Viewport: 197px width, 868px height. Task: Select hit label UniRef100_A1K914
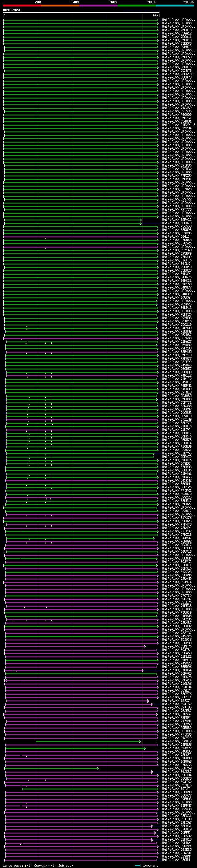tap(177, 660)
